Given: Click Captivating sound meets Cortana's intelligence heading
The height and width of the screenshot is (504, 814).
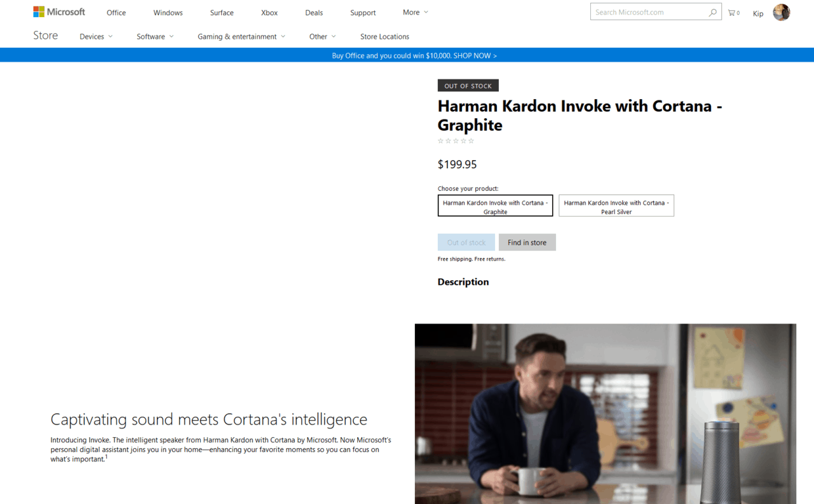Looking at the screenshot, I should 209,419.
